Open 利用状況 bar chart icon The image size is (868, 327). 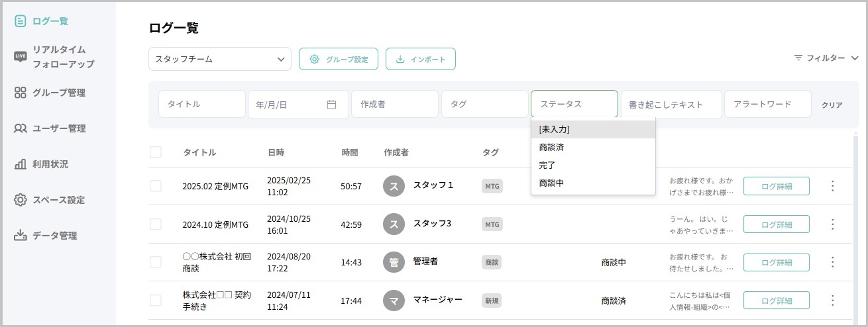coord(21,164)
